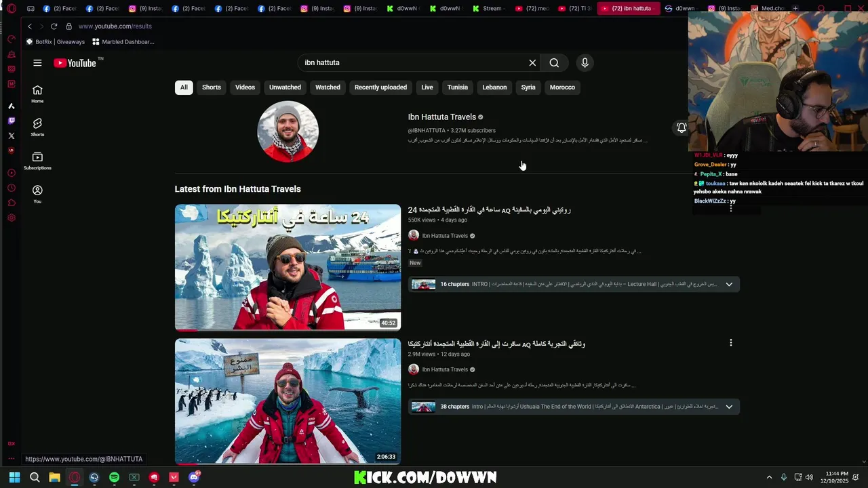Image resolution: width=868 pixels, height=488 pixels.
Task: Reload the page in Opera
Action: pos(54,26)
